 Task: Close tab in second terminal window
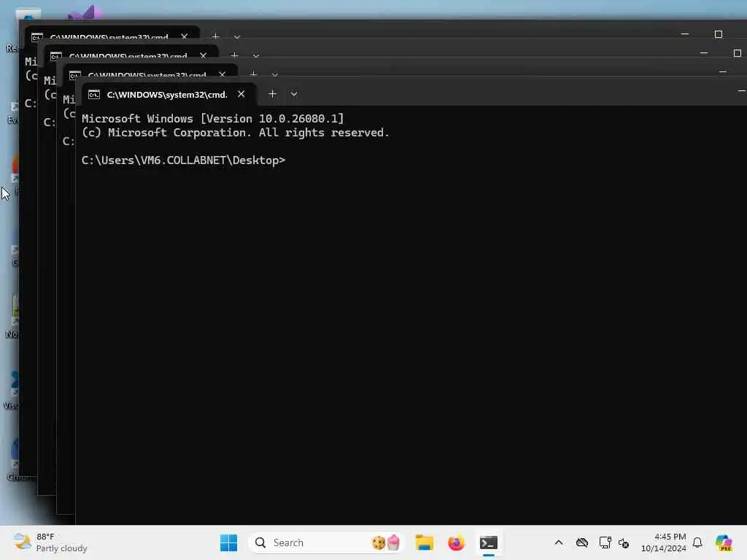222,74
